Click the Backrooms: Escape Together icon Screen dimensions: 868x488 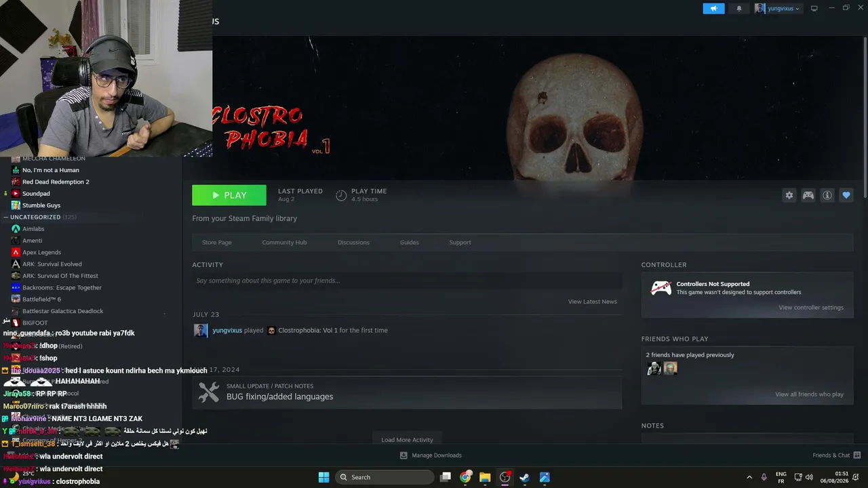click(16, 287)
